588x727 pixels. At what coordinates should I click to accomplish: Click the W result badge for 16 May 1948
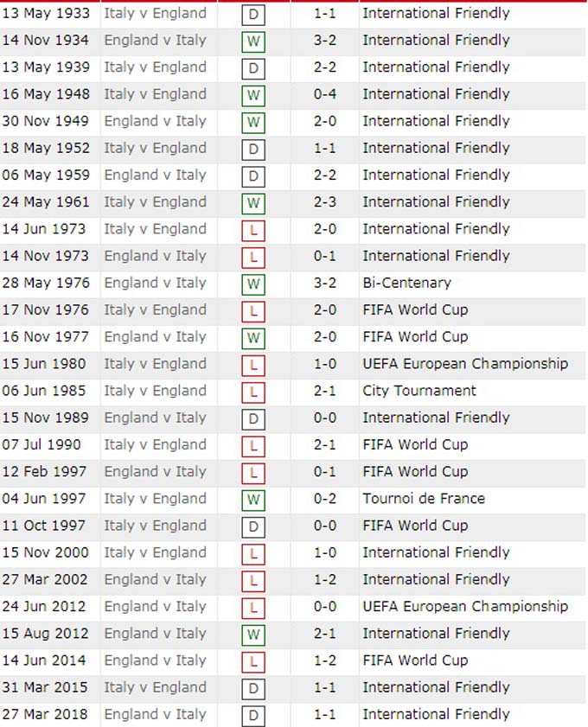(x=253, y=95)
